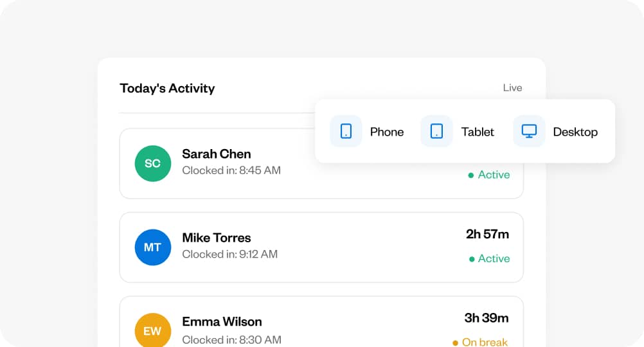Click the Desktop monitor icon
This screenshot has width=644, height=347.
click(529, 132)
